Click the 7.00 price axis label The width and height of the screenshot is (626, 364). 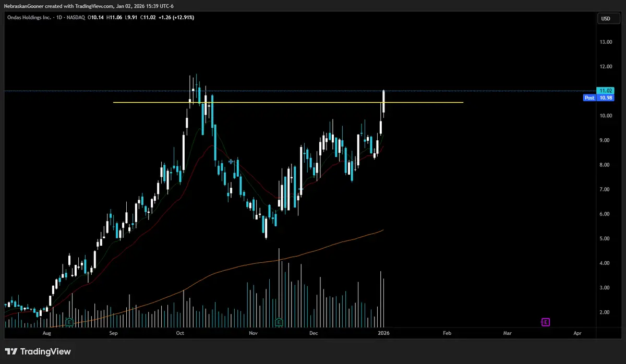point(605,189)
